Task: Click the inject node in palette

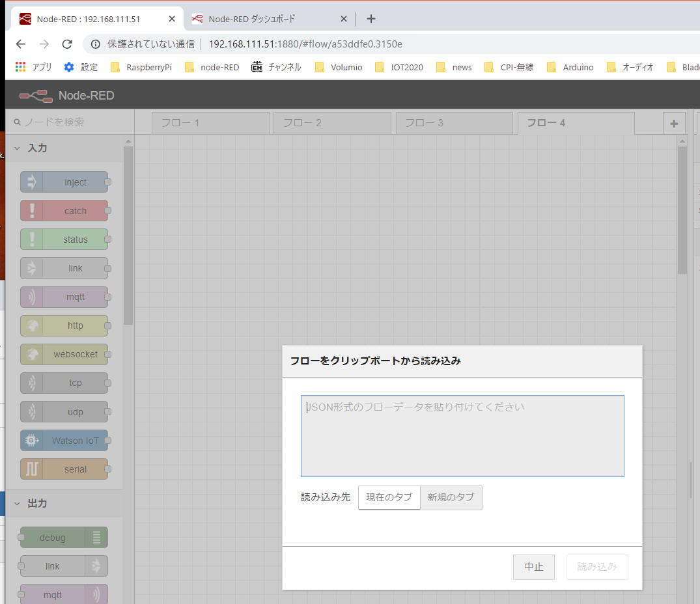Action: (64, 182)
